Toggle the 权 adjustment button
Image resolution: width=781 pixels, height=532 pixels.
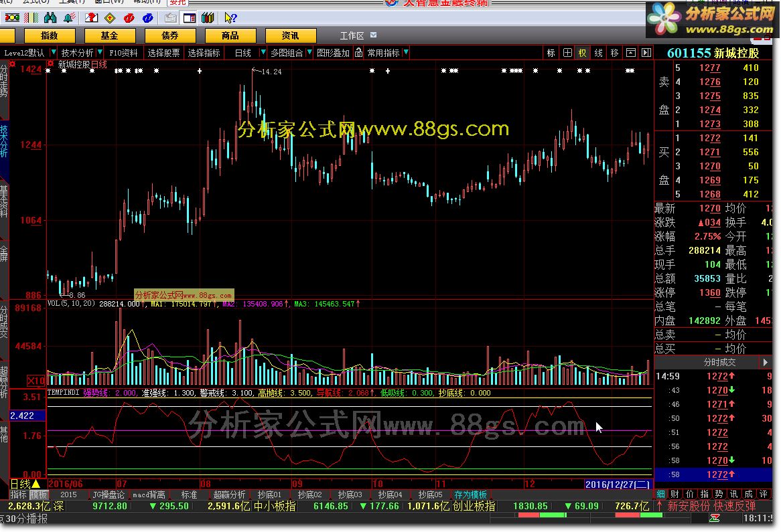pyautogui.click(x=583, y=53)
